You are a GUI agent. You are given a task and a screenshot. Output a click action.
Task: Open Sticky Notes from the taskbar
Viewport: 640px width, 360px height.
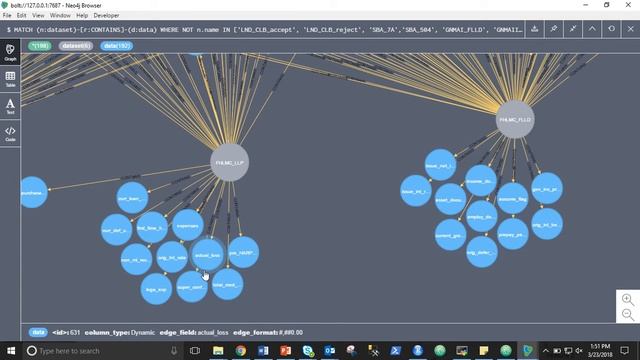[484, 351]
